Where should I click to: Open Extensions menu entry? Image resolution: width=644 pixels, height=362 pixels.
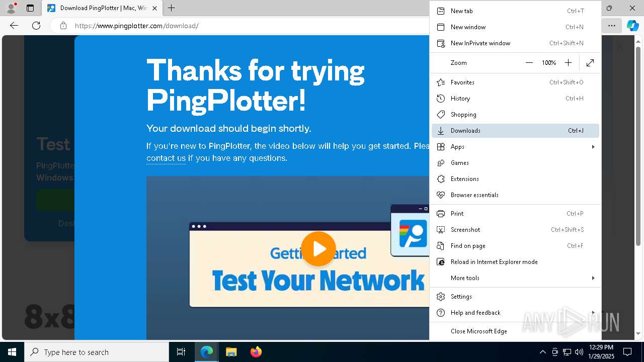tap(515, 179)
